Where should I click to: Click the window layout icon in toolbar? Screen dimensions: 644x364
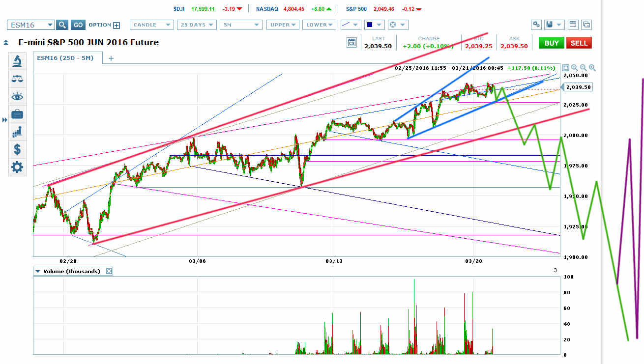click(x=573, y=25)
